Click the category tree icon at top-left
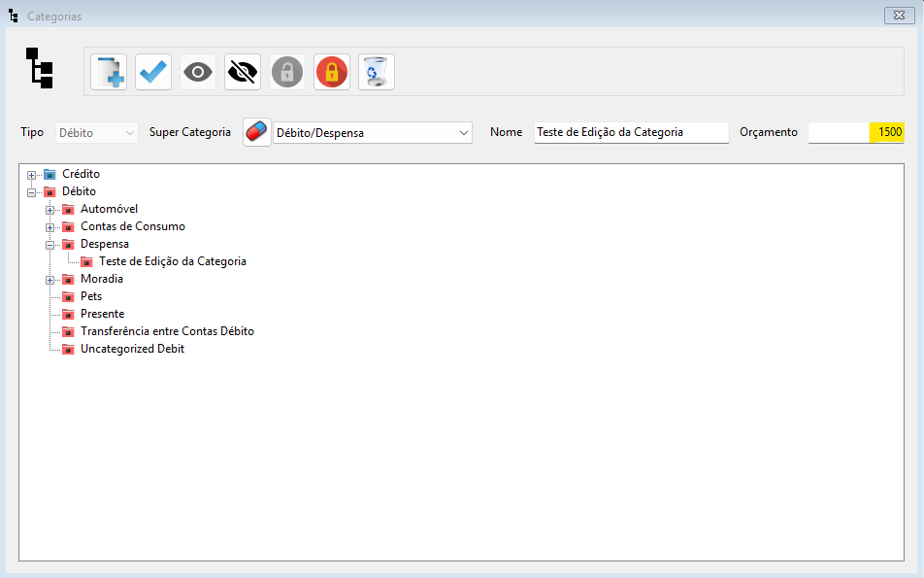This screenshot has height=578, width=924. tap(40, 68)
